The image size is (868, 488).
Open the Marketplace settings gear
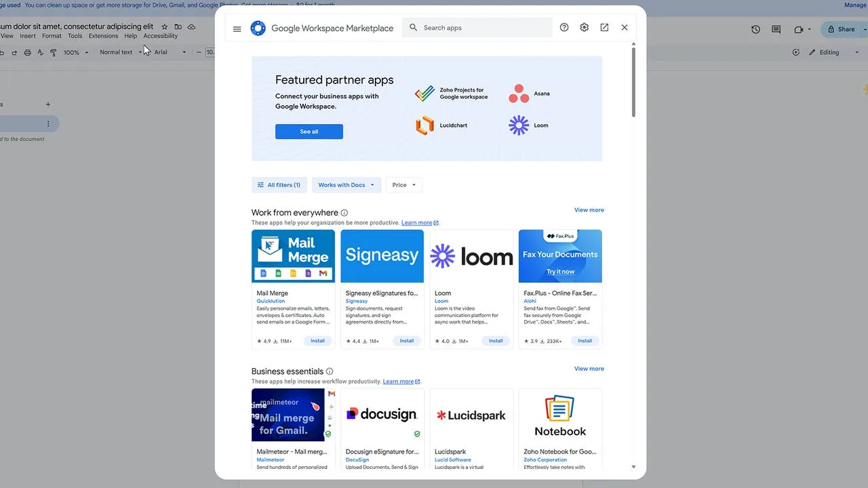coord(584,27)
